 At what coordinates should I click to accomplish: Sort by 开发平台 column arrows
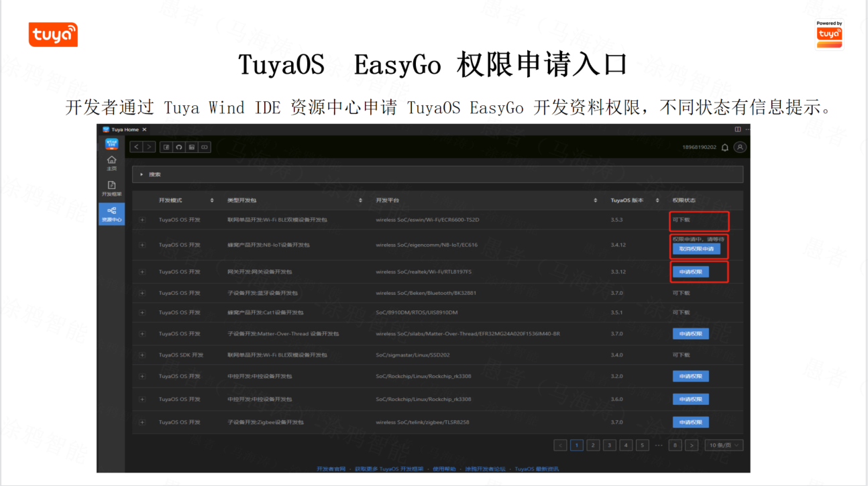point(595,200)
